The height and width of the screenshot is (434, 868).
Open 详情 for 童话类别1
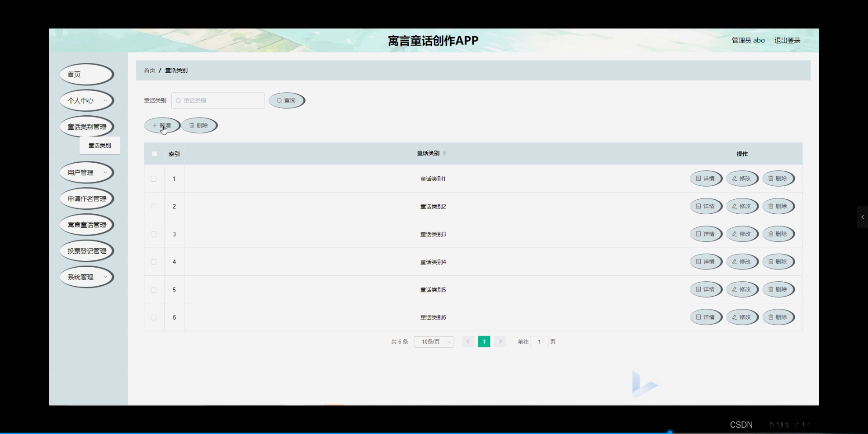[706, 178]
